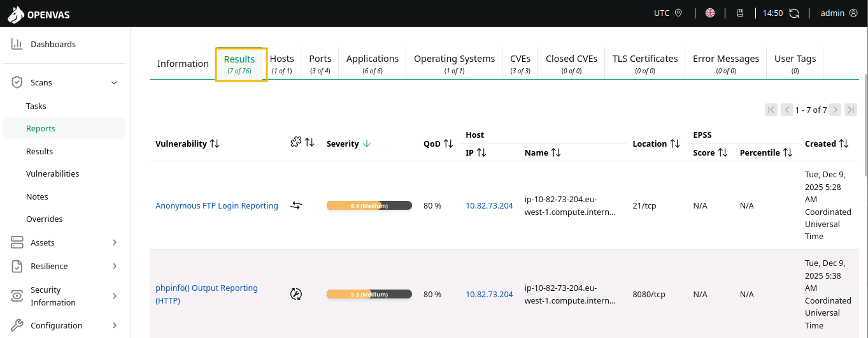Sort by Host Name arrows
The image size is (868, 338).
point(556,152)
